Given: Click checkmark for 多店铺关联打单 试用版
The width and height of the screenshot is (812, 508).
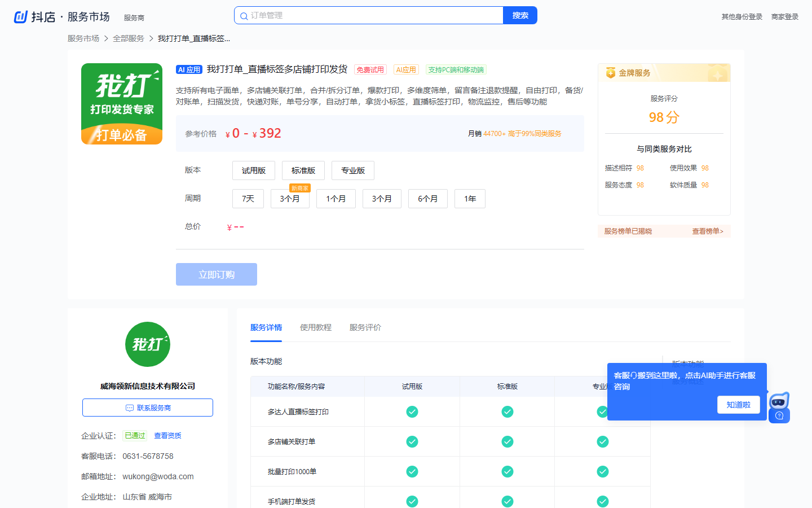Looking at the screenshot, I should click(412, 441).
